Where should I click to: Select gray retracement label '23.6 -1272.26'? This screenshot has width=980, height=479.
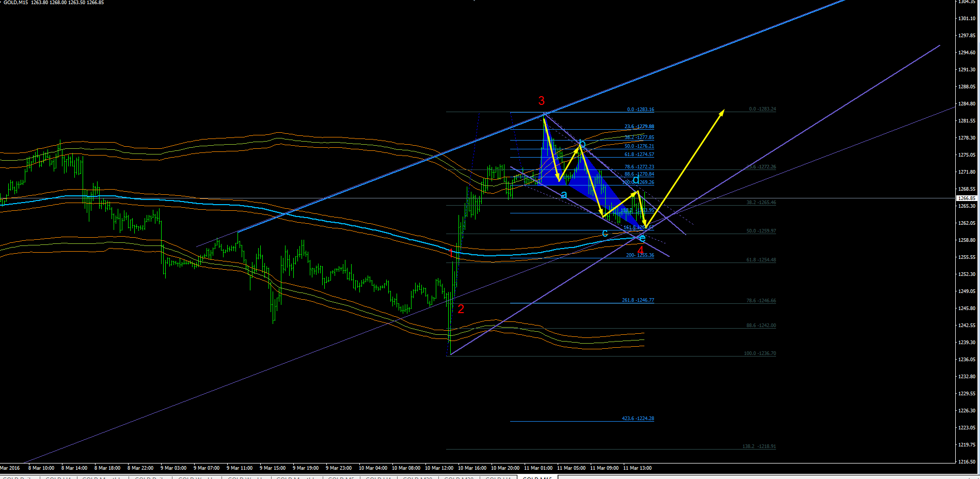[761, 167]
